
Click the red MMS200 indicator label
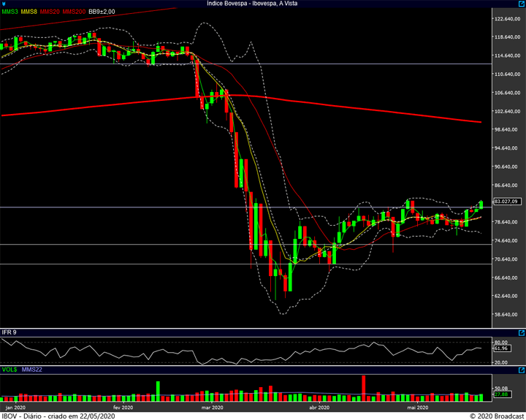75,12
